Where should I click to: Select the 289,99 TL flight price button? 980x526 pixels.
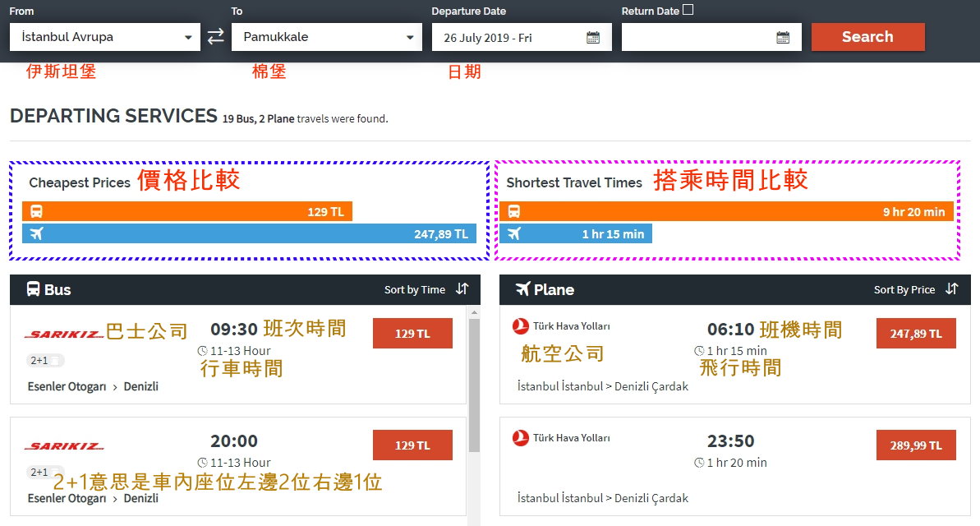pos(916,445)
